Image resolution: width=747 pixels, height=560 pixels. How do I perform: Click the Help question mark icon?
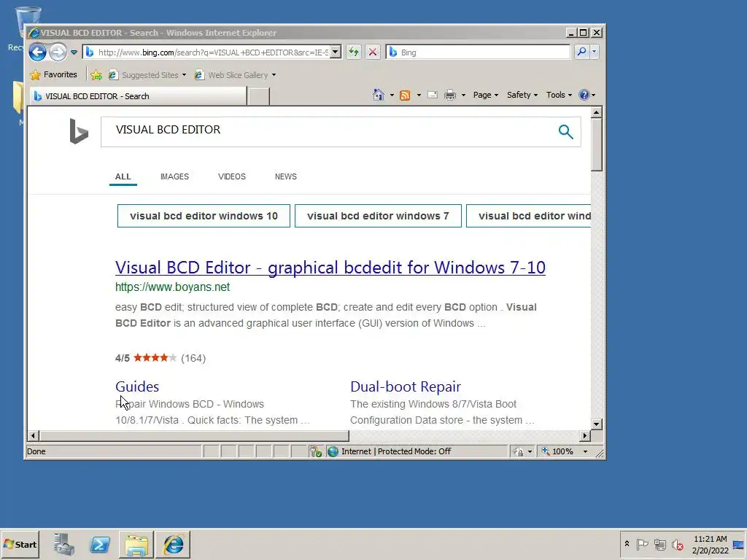click(x=584, y=95)
